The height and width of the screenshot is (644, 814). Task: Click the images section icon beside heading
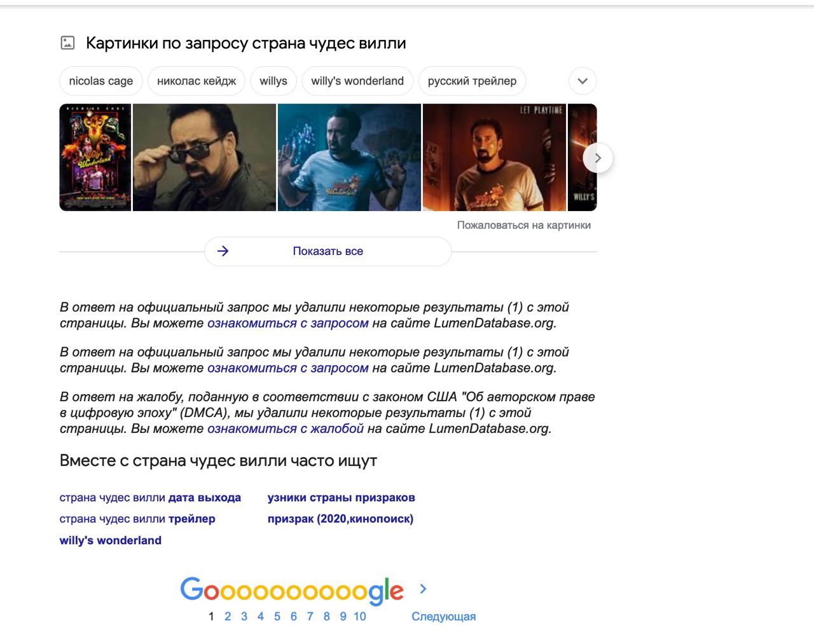click(x=67, y=43)
